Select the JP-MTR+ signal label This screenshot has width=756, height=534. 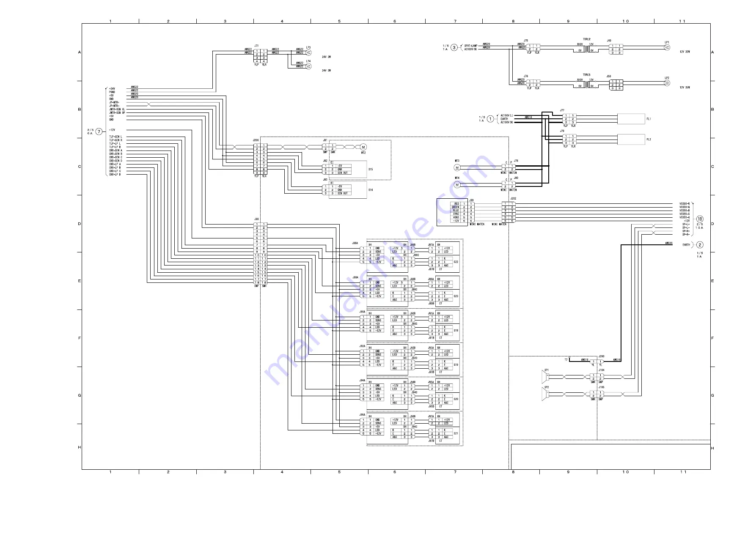[114, 102]
